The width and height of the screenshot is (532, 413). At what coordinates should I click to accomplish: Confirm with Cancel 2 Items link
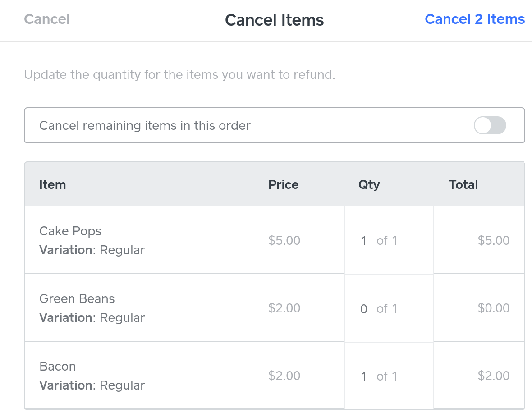coord(475,19)
